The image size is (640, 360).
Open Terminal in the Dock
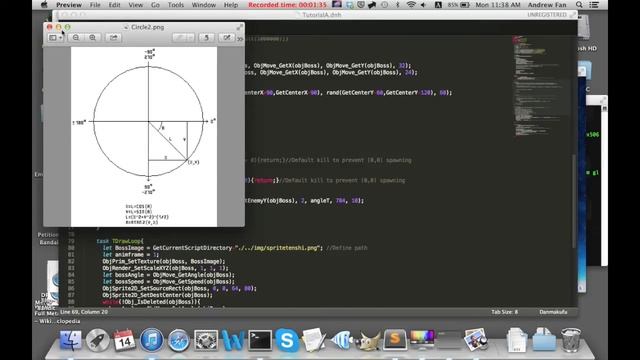tap(260, 340)
